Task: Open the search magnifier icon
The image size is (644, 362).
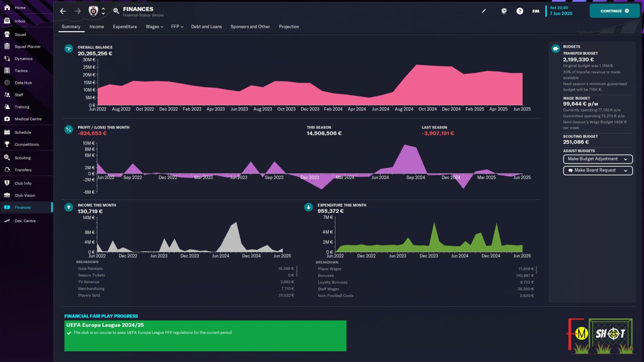Action: [x=116, y=11]
